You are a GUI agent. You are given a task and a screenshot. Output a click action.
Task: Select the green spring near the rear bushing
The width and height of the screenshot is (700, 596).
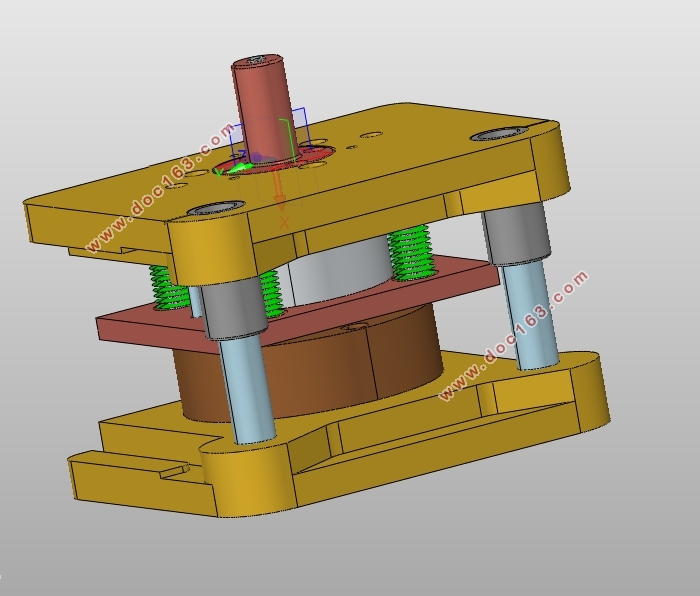pos(411,253)
